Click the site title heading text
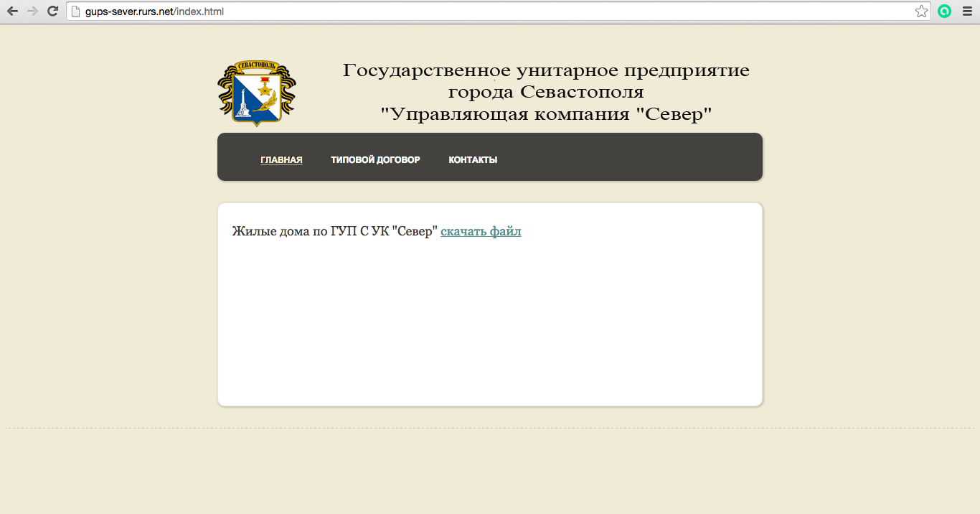Image resolution: width=980 pixels, height=514 pixels. 546,92
